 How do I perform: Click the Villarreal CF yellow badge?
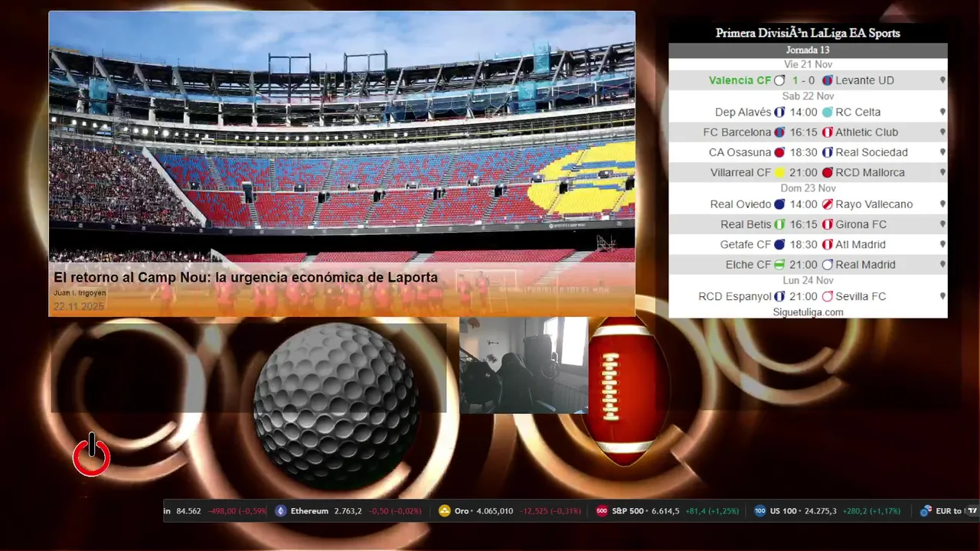(x=779, y=173)
